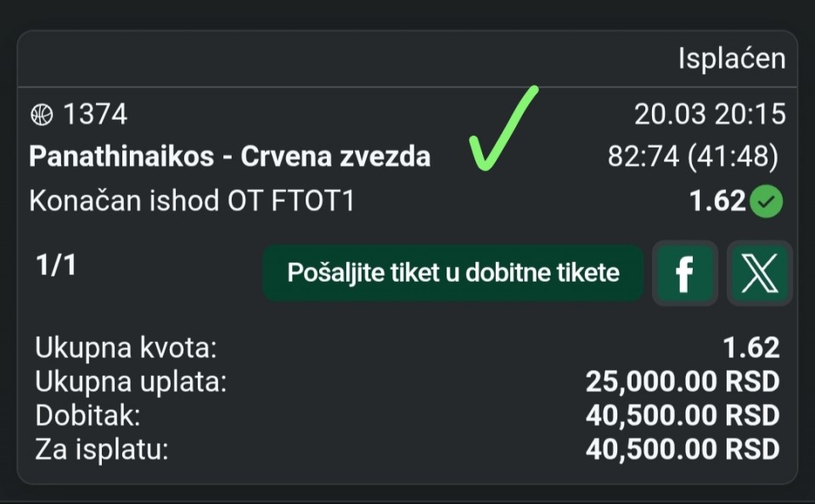Click the Facebook share icon
This screenshot has width=815, height=504.
click(x=684, y=273)
